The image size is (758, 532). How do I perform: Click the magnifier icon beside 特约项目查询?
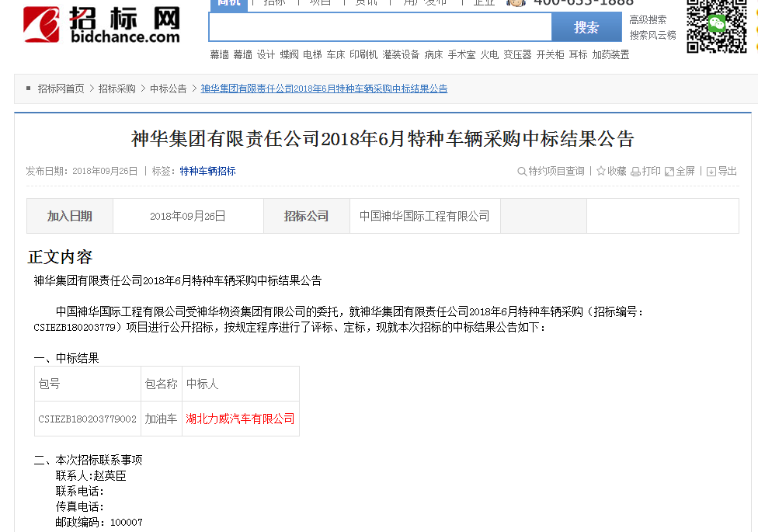pyautogui.click(x=522, y=171)
